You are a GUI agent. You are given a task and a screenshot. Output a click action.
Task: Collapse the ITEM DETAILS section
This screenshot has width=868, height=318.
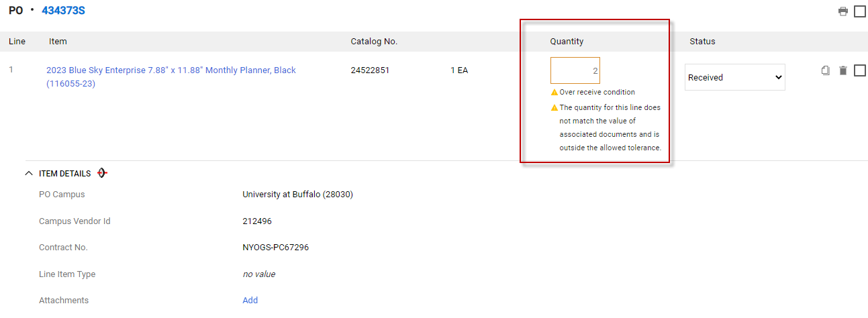coord(29,173)
